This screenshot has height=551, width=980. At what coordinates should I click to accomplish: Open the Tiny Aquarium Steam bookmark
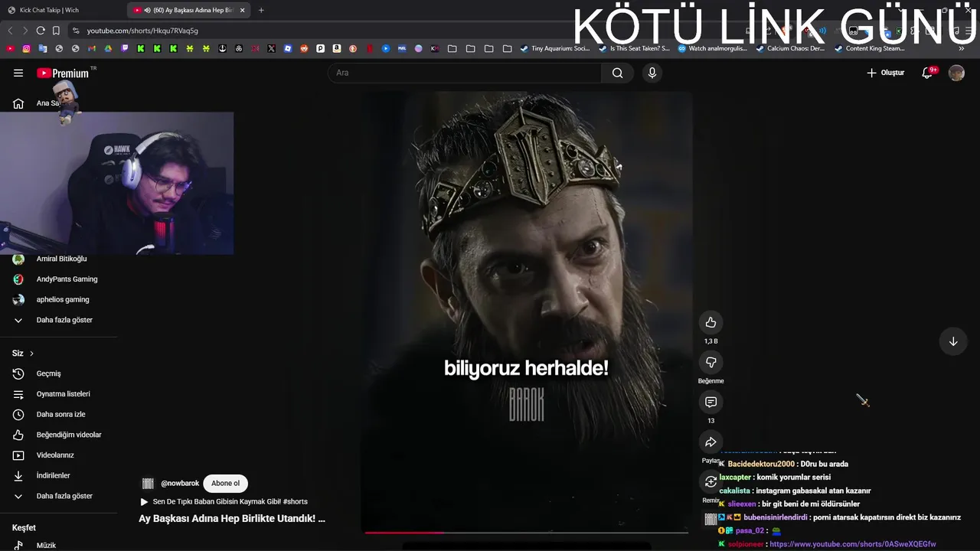pos(555,48)
